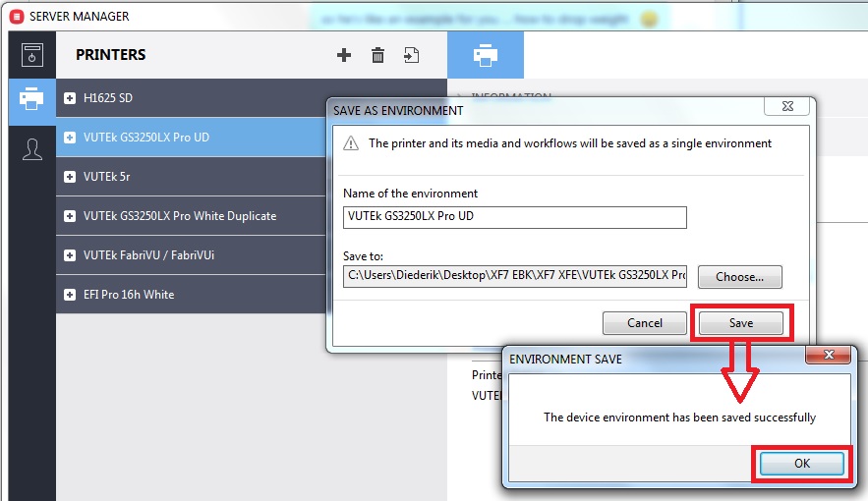Image resolution: width=868 pixels, height=501 pixels.
Task: Select EFI Pro 16h White row
Action: tap(191, 294)
